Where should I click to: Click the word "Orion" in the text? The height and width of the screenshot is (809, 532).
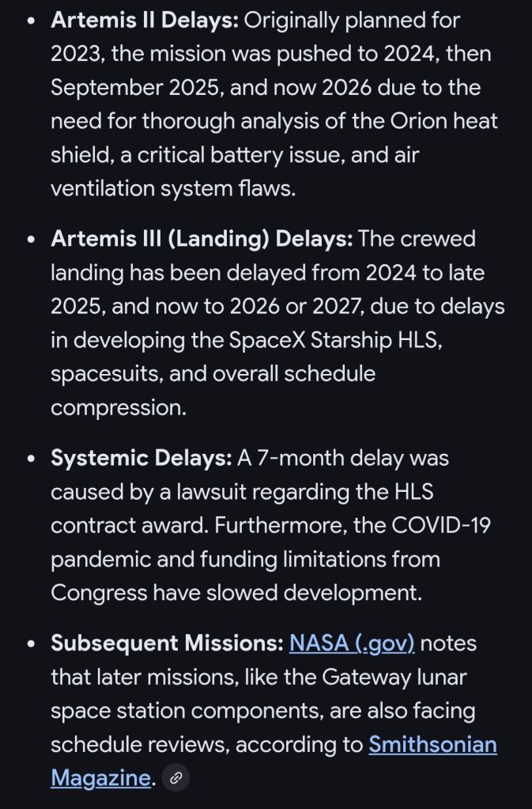[x=420, y=121]
